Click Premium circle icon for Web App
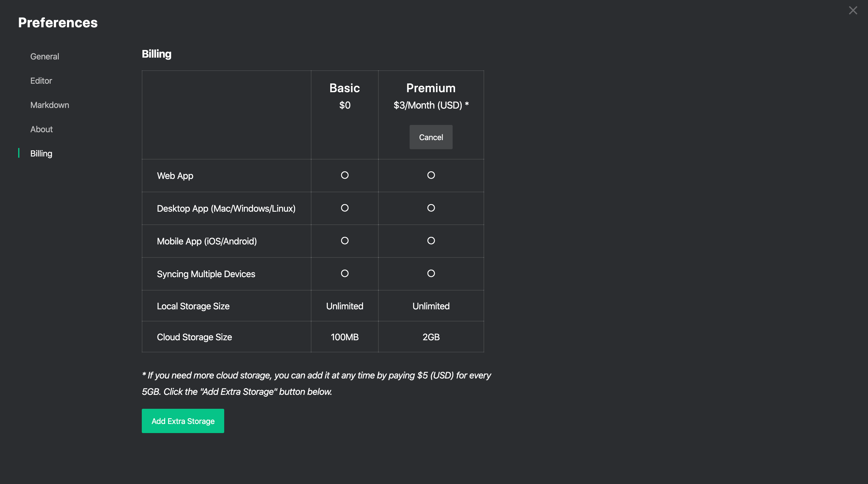The image size is (868, 484). pyautogui.click(x=431, y=175)
